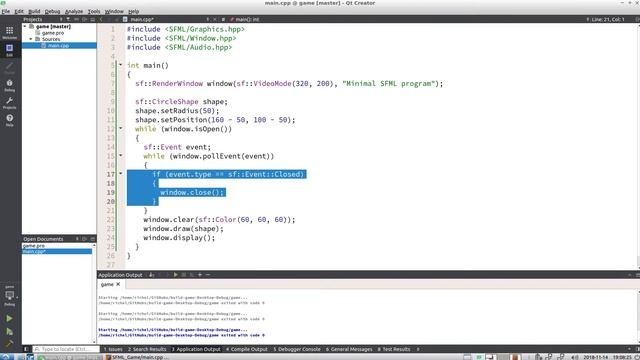The height and width of the screenshot is (360, 640).
Task: Open the Welcome mode in the sidebar
Action: tap(9, 32)
